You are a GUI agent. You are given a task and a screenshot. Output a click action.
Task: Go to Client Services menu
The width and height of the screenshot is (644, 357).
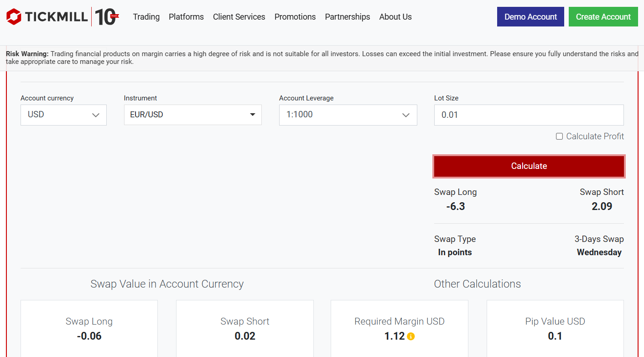(x=239, y=17)
